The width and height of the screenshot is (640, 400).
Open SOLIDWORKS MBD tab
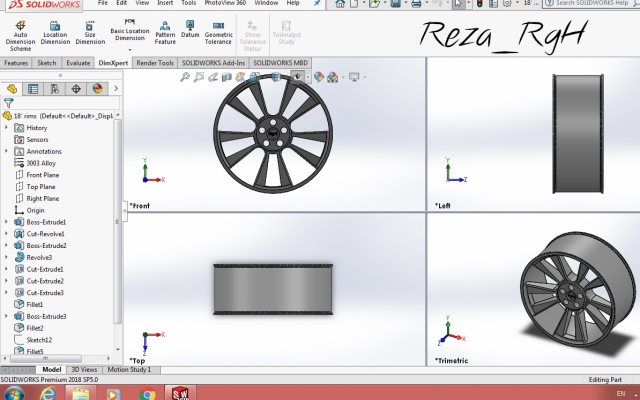[x=280, y=63]
